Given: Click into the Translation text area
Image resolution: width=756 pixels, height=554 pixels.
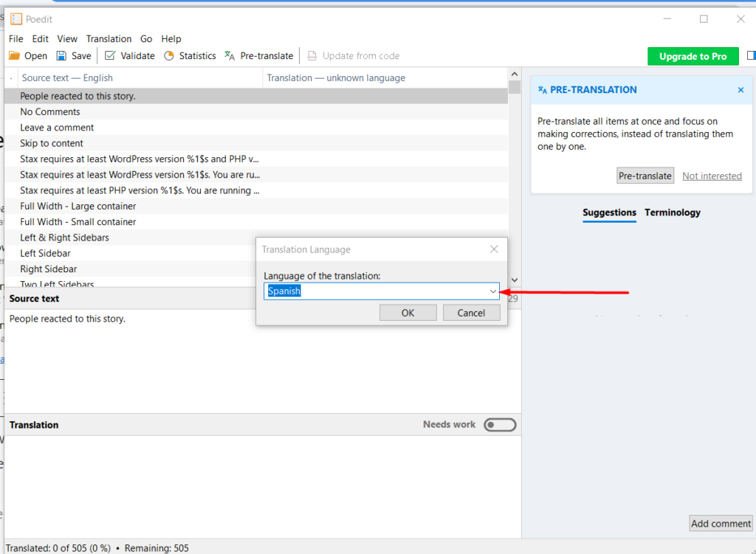Looking at the screenshot, I should point(263,487).
